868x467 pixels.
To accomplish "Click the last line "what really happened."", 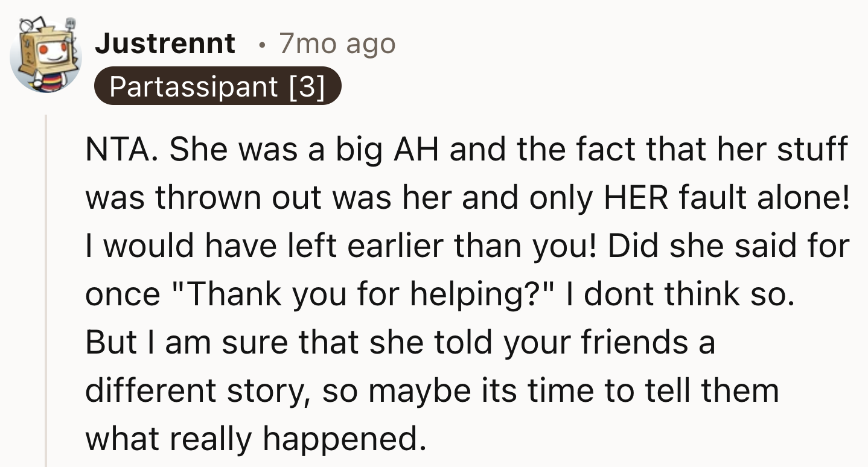I will [251, 439].
